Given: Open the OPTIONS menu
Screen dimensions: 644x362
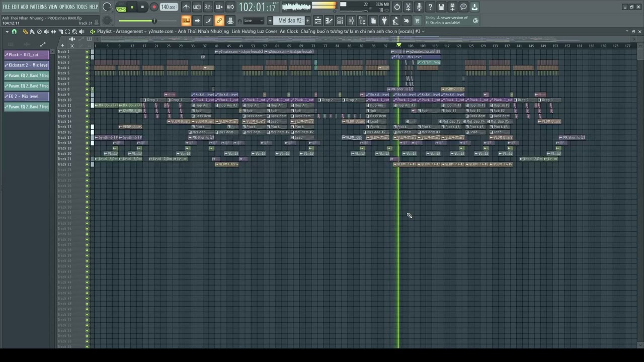Looking at the screenshot, I should point(67,7).
